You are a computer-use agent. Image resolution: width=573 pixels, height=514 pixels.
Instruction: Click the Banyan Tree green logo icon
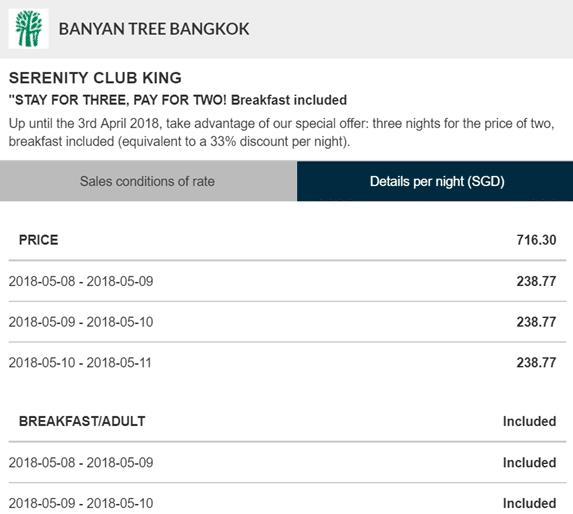point(29,28)
